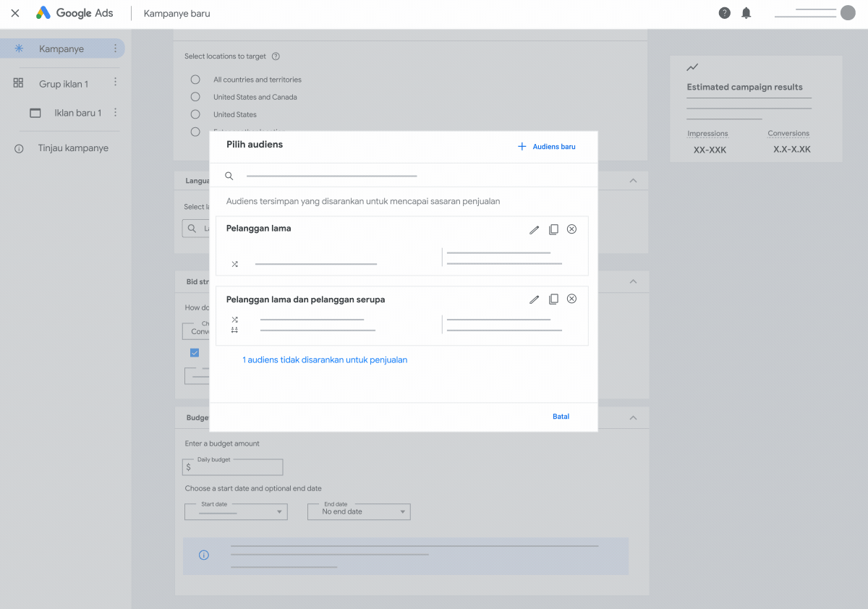Viewport: 868px width, 609px height.
Task: Duplicate Pelanggan lama dan pelanggan serupa audience
Action: (x=553, y=299)
